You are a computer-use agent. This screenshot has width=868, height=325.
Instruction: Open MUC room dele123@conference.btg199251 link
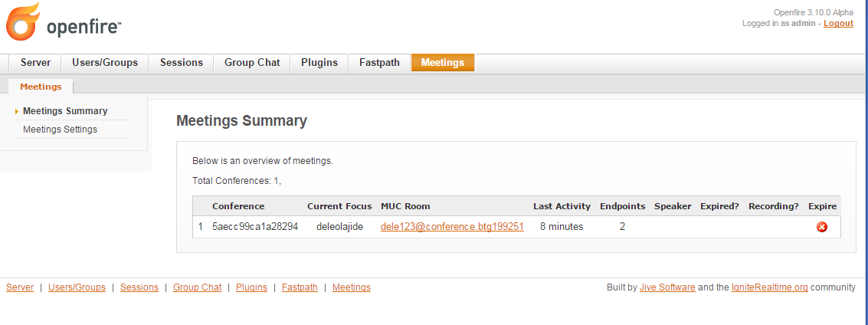tap(452, 226)
